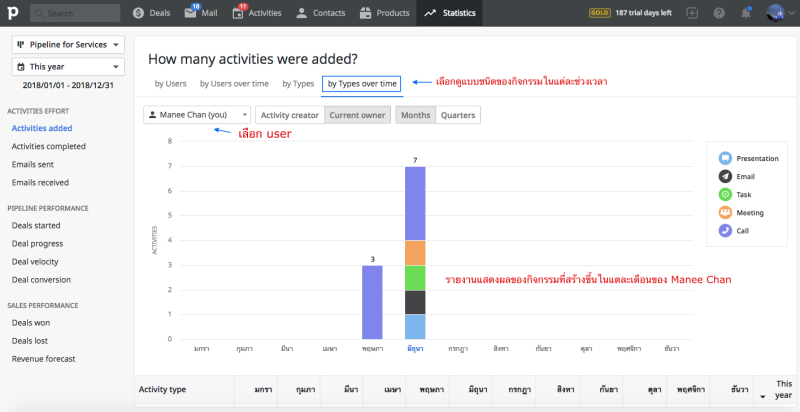Click the May bar labeled 3

pyautogui.click(x=372, y=302)
